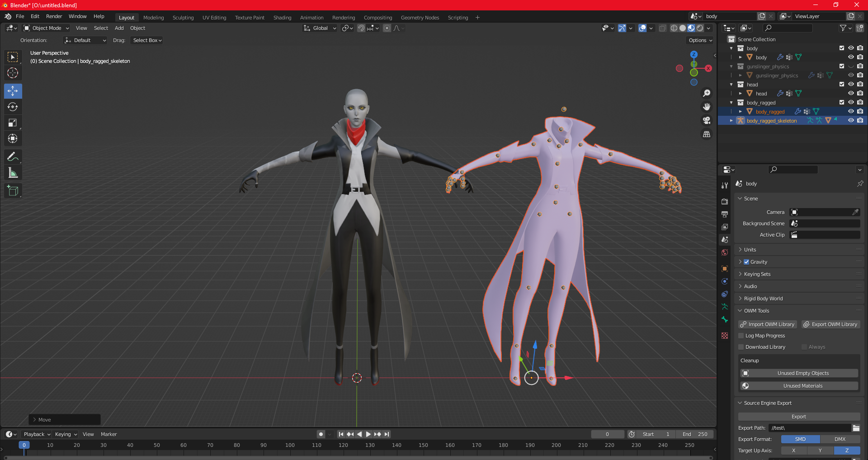Click the Start frame field

tap(656, 434)
